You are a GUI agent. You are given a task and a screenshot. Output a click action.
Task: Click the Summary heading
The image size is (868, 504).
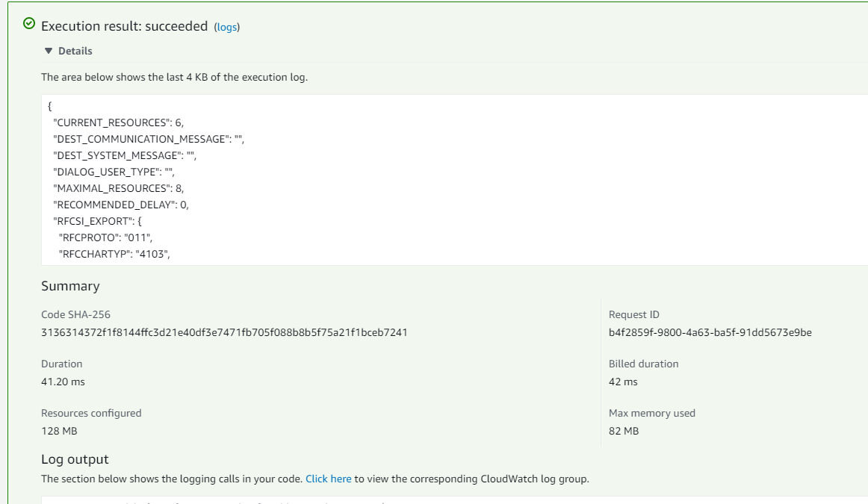[70, 286]
